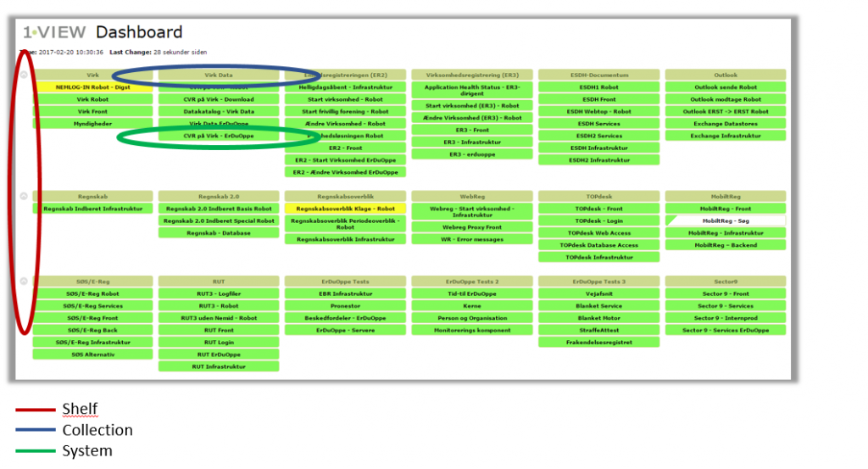Click the Virksomhedsregistrering (ER3) collection header

coord(472,75)
